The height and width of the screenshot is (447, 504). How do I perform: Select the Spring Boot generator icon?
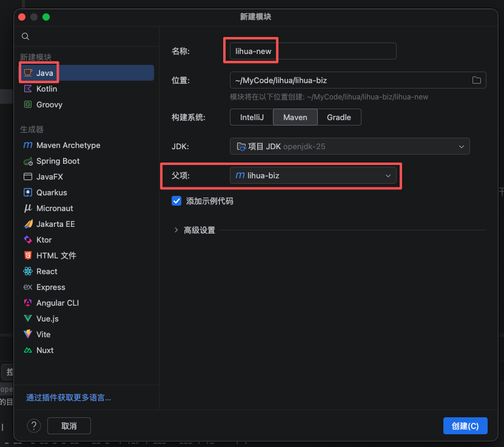pyautogui.click(x=27, y=161)
